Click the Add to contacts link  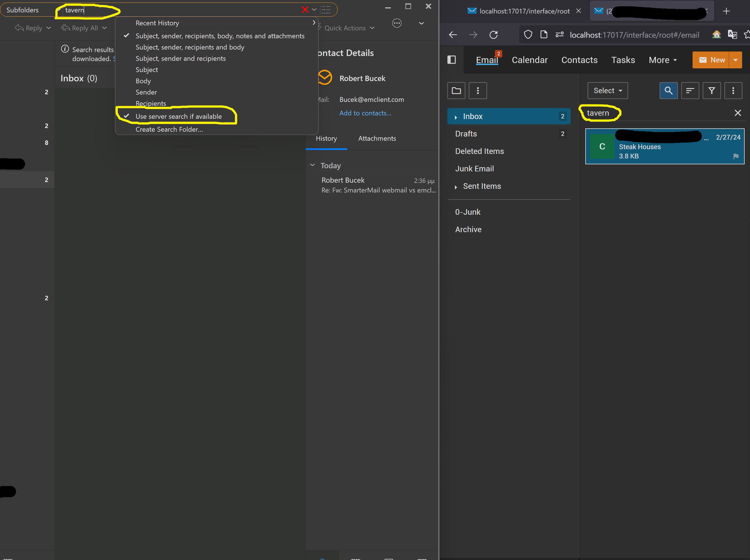point(365,113)
